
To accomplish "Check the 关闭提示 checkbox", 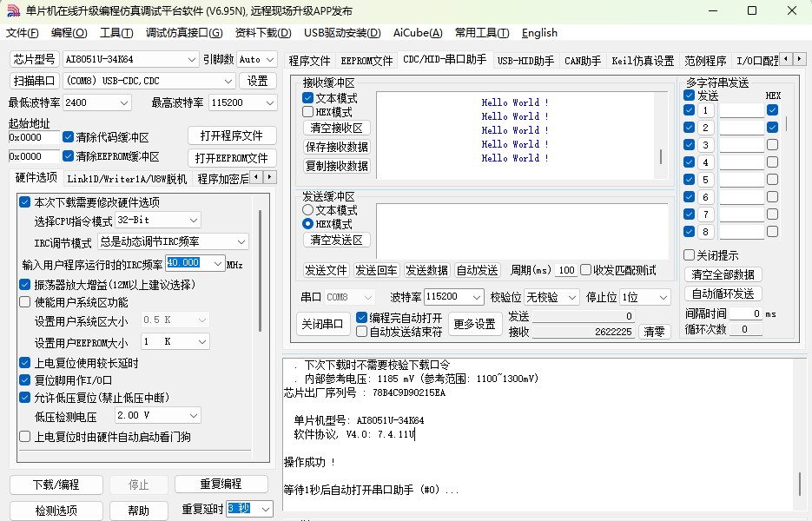I will click(690, 255).
